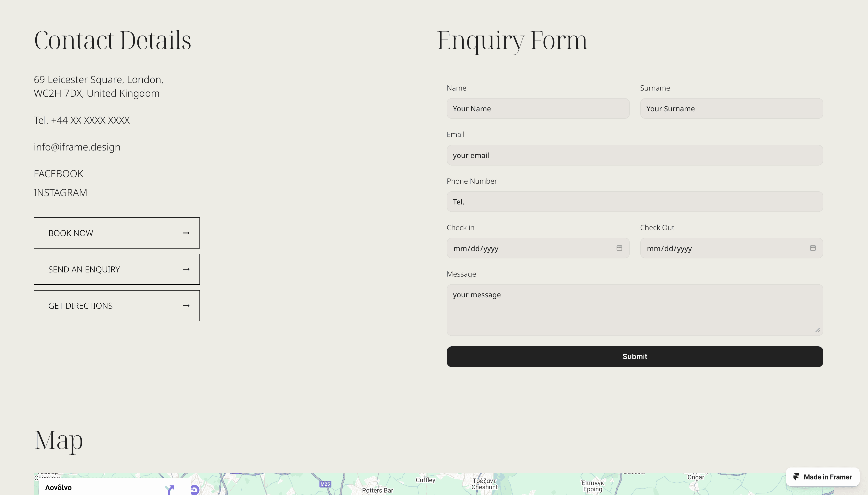This screenshot has height=495, width=868.
Task: Open the INSTAGRAM link
Action: tap(60, 193)
